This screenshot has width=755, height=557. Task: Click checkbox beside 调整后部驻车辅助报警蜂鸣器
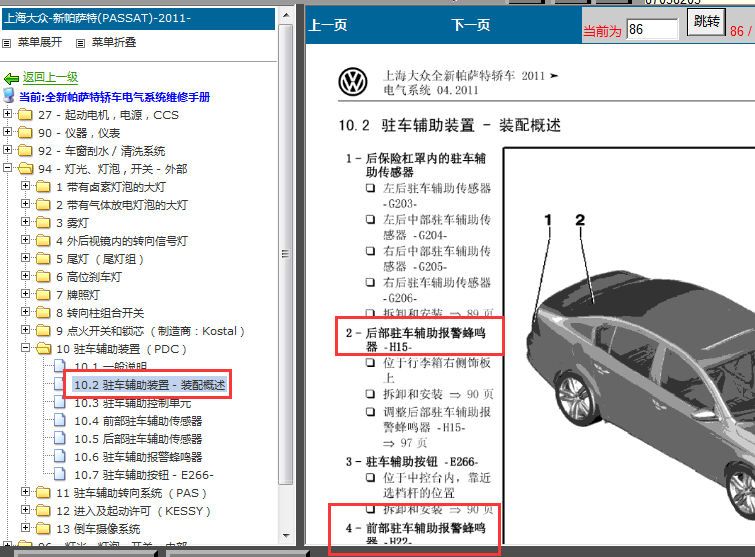pos(370,412)
